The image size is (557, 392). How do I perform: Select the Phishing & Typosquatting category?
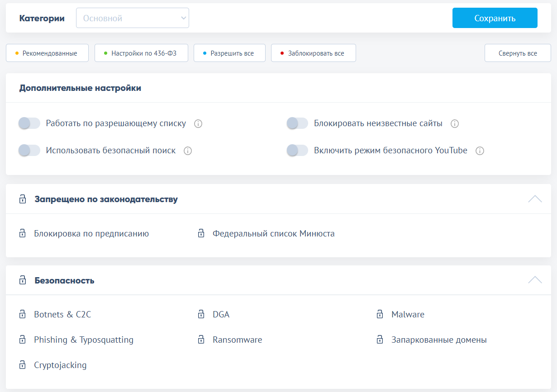click(x=84, y=340)
